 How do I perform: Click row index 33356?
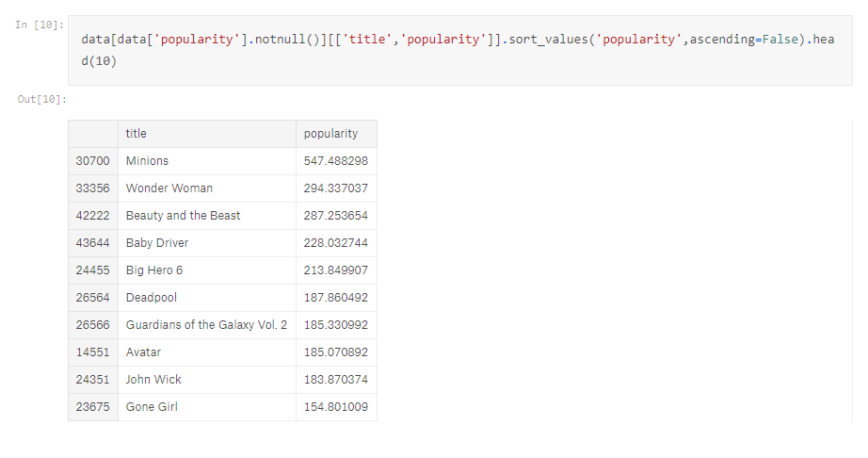pos(93,188)
